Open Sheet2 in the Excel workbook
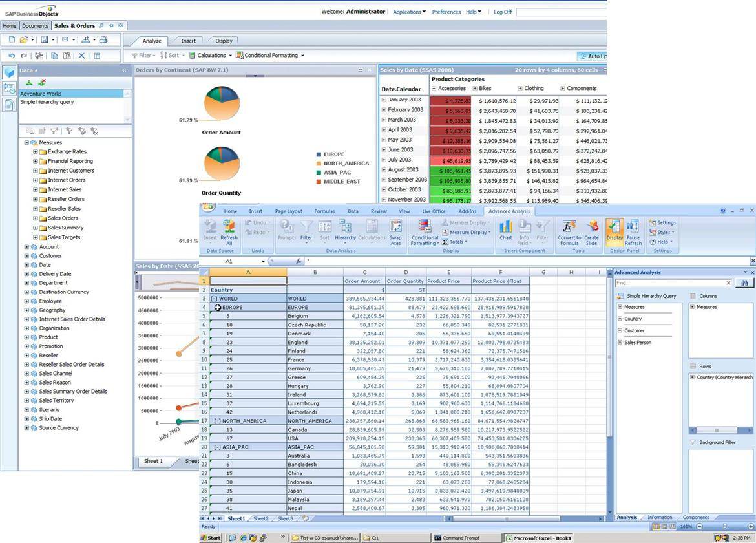This screenshot has width=756, height=543. [260, 518]
